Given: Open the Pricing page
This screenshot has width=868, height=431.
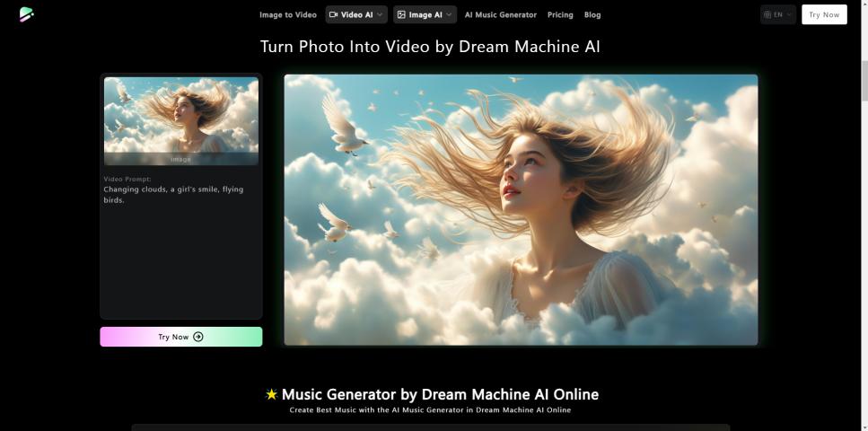Looking at the screenshot, I should coord(560,14).
